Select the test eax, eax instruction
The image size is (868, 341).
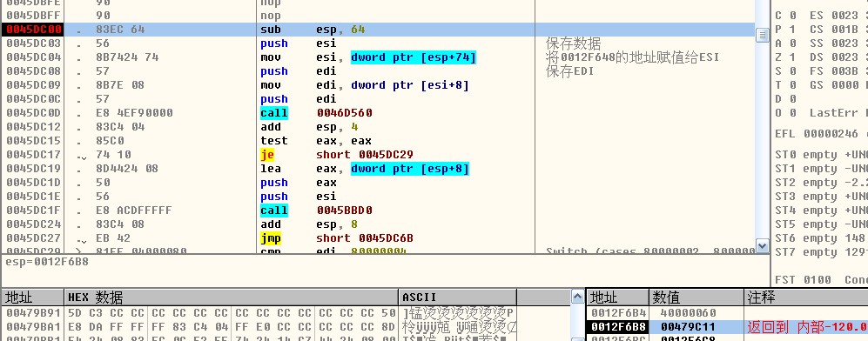[316, 140]
